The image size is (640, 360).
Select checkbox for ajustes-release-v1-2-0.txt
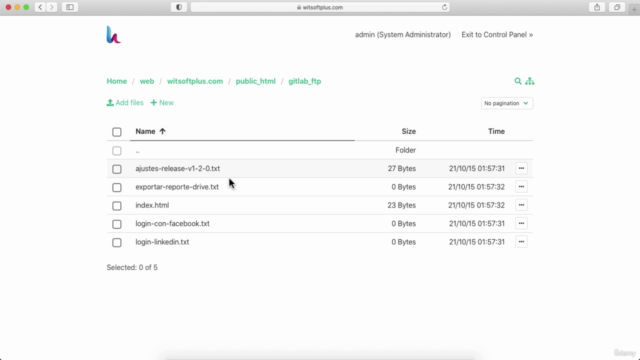[x=117, y=169]
